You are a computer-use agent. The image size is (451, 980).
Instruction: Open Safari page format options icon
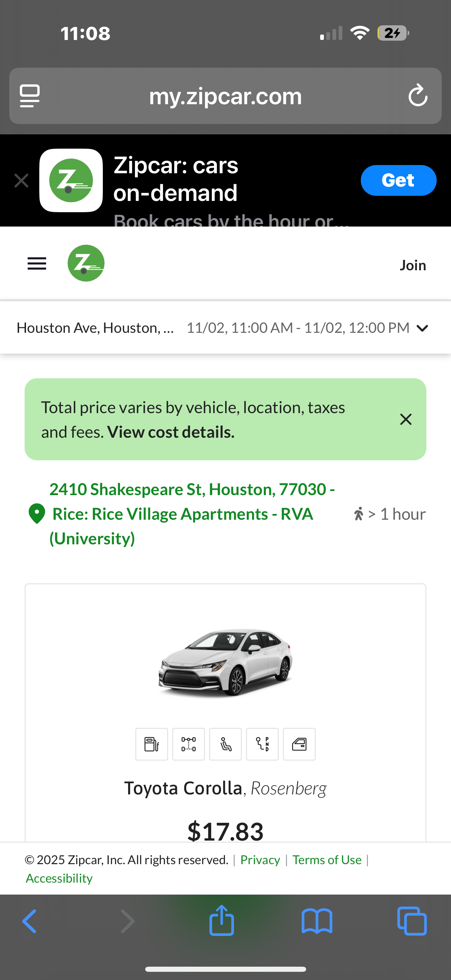click(30, 96)
